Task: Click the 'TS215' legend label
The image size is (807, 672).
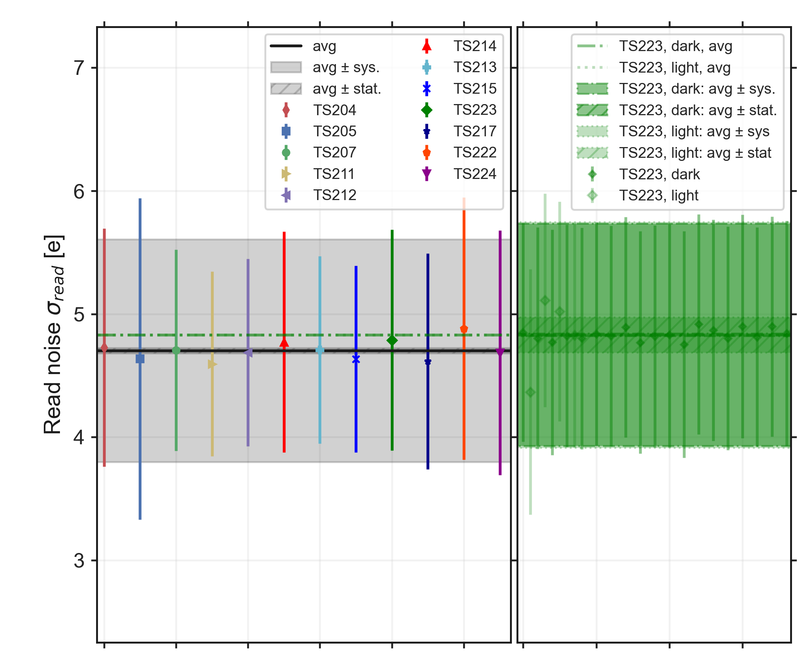Action: pyautogui.click(x=475, y=89)
